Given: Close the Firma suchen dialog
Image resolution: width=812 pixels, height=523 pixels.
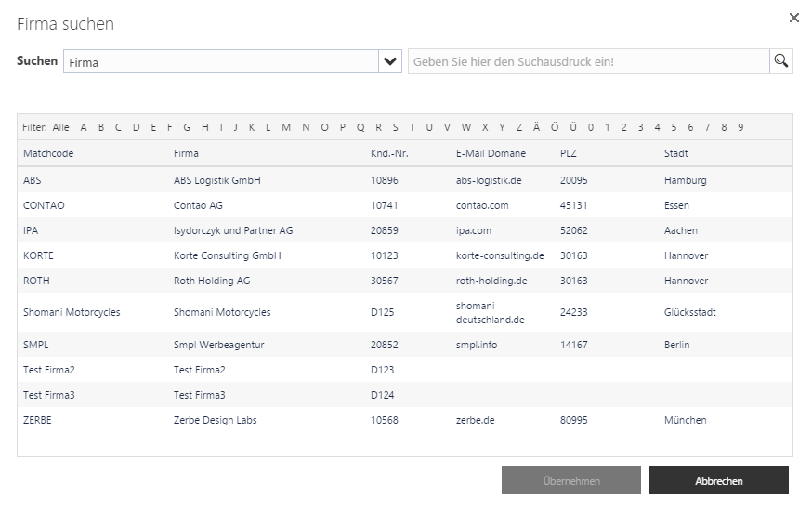Looking at the screenshot, I should click(793, 19).
